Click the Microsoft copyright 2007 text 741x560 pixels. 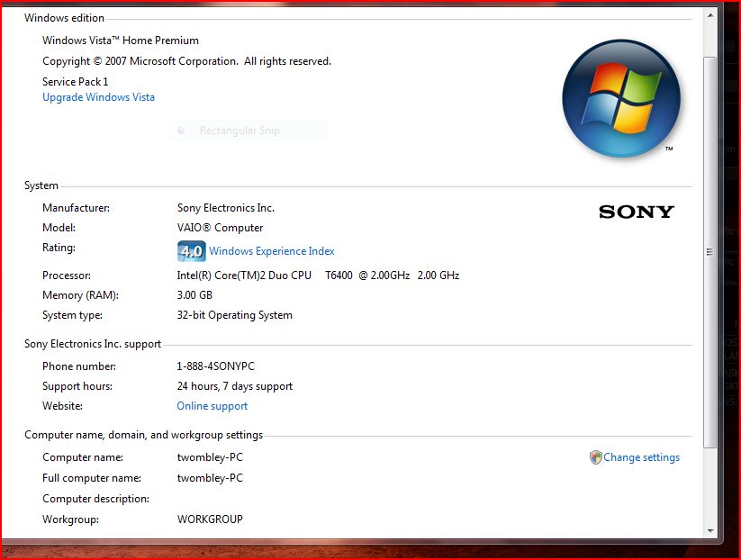click(x=186, y=61)
